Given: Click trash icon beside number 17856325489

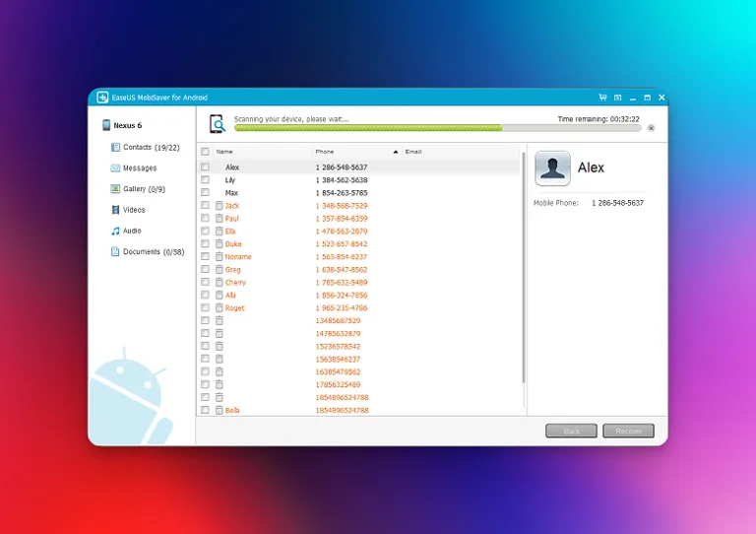Looking at the screenshot, I should point(219,384).
